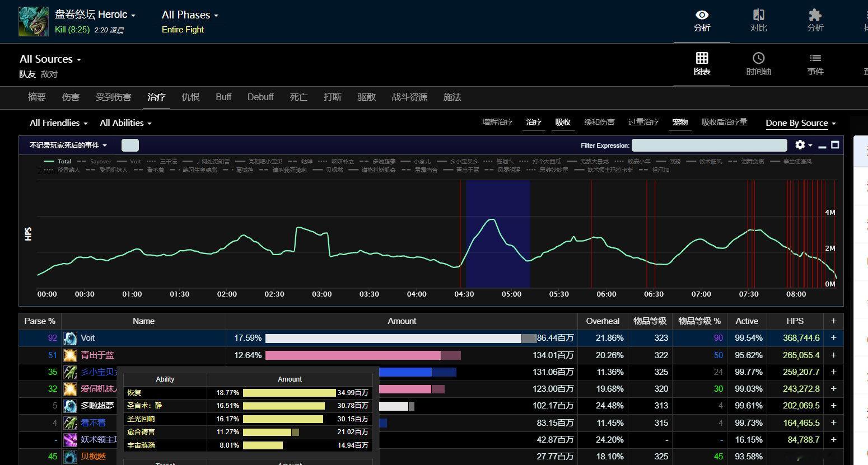This screenshot has height=465, width=868.
Task: Click Voit's class icon
Action: pos(70,338)
